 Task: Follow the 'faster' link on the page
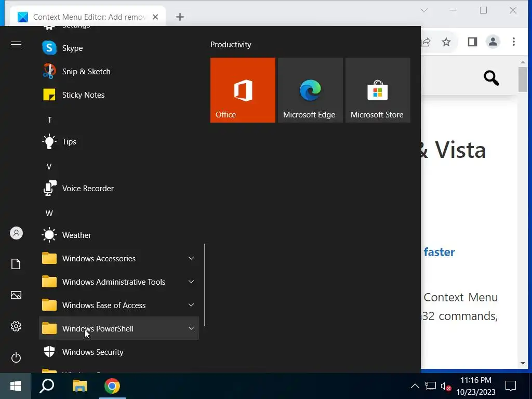pos(439,252)
